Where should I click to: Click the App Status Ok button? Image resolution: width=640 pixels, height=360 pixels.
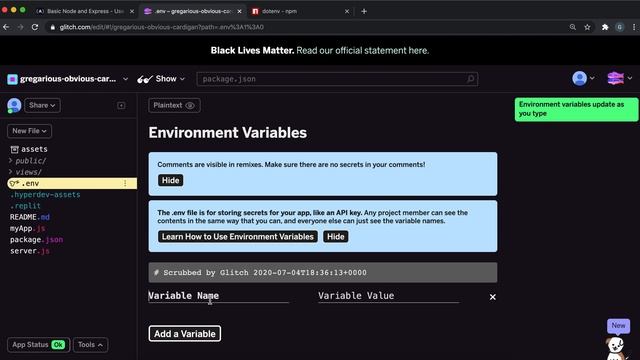coord(38,345)
